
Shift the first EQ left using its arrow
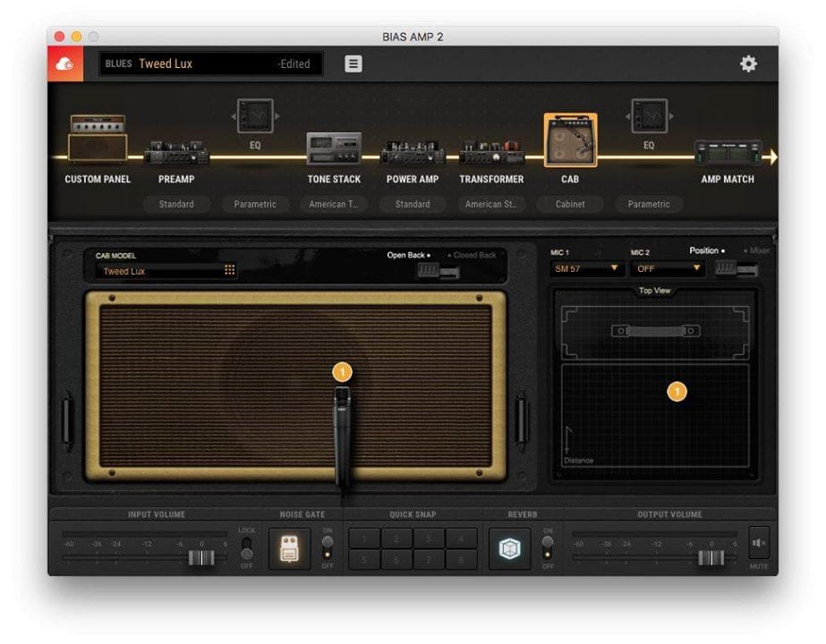(233, 116)
